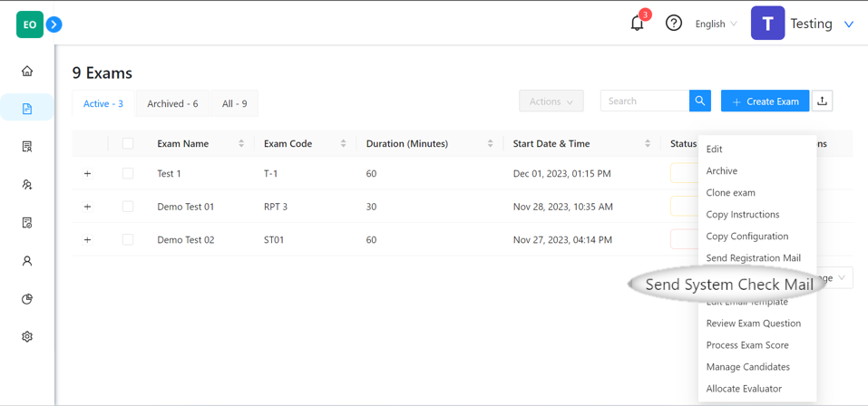Viewport: 868px width, 406px height.
Task: Choose Review Exam Question
Action: (x=754, y=323)
